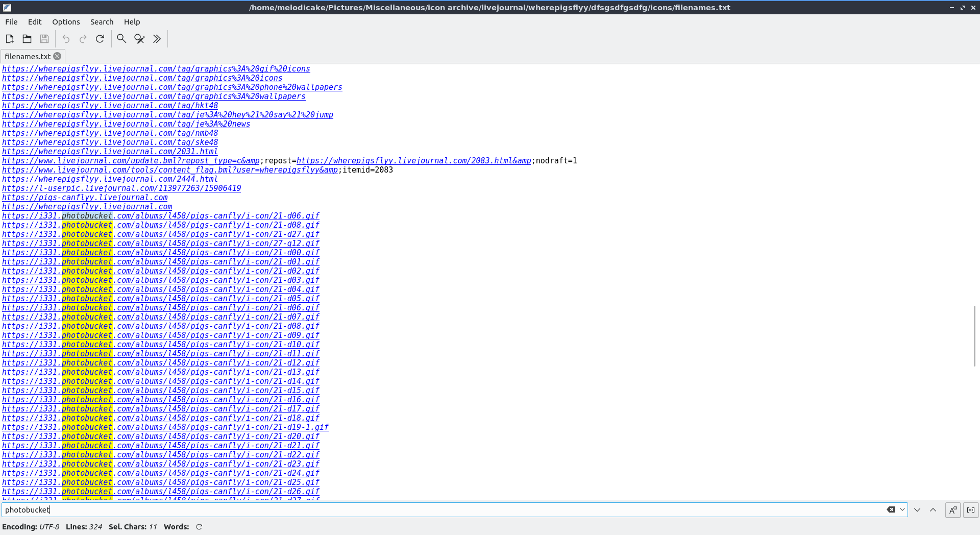This screenshot has height=535, width=980.
Task: Click the wherepigsflyy 2444.html link
Action: (x=110, y=179)
